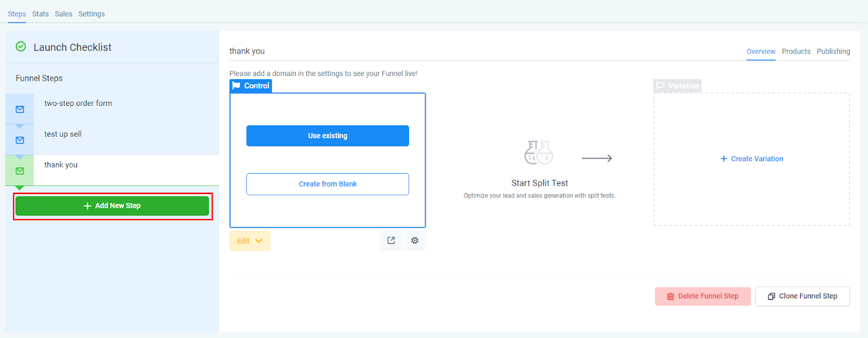Screen dimensions: 868x338
Task: Open the control page settings gear
Action: click(414, 240)
